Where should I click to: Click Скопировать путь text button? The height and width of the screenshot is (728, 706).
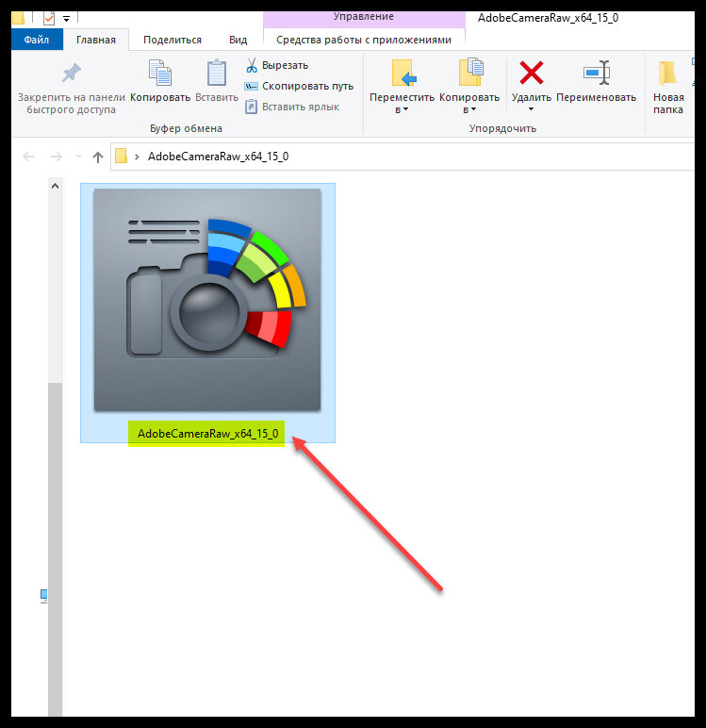(307, 86)
